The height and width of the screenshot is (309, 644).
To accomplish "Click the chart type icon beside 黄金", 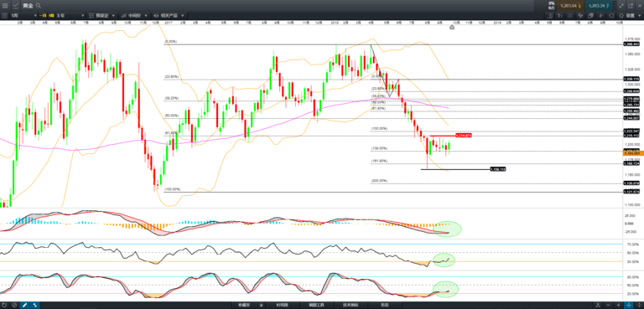I will point(16,6).
